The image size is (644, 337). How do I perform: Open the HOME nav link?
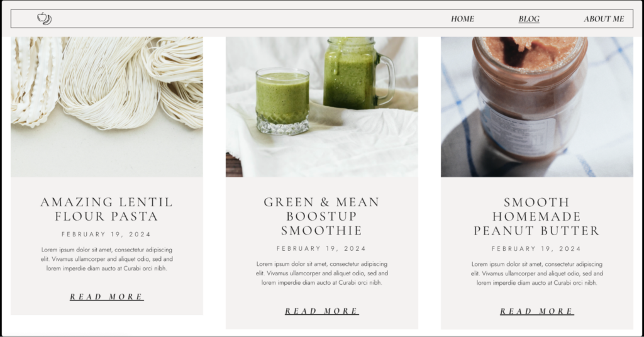tap(462, 19)
